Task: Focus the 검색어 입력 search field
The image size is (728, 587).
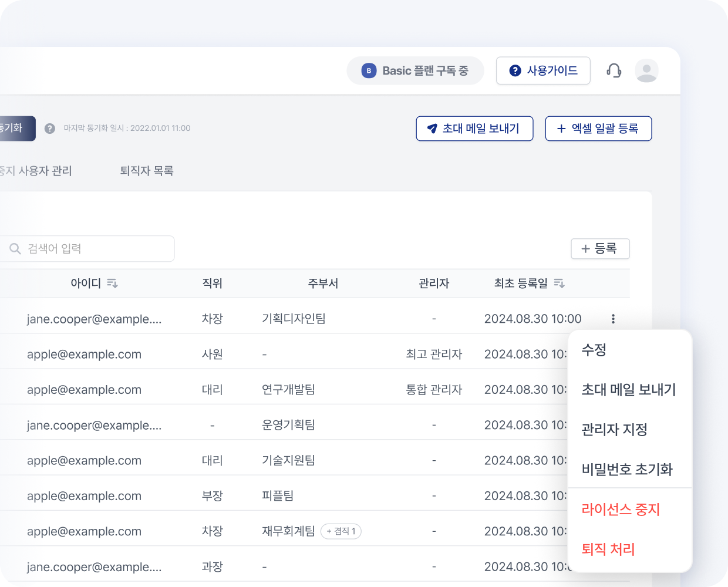Action: point(87,249)
